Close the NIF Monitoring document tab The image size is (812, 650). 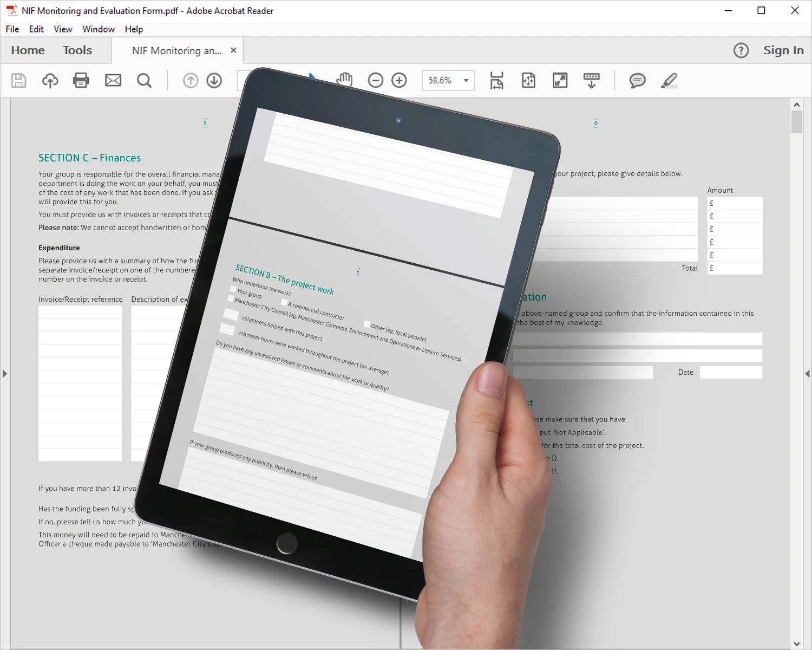pos(233,50)
